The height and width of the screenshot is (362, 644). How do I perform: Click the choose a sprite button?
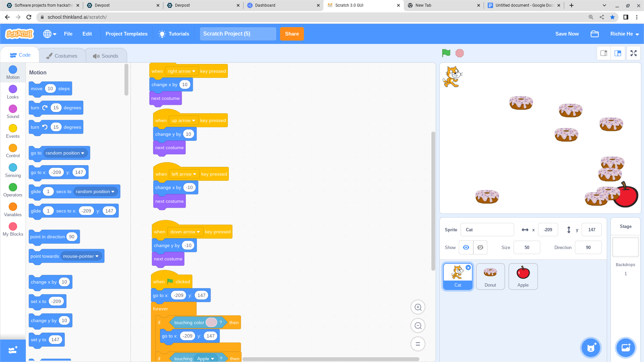click(591, 348)
